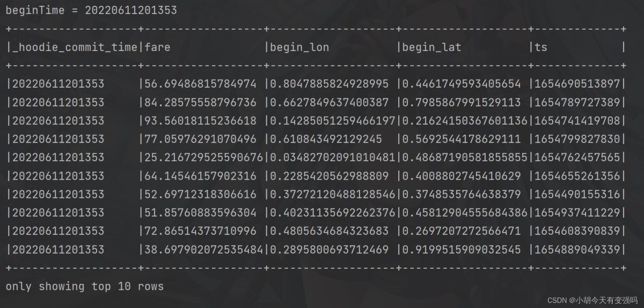Select the _hoodie_commit_time column header
This screenshot has height=308, width=644.
pyautogui.click(x=75, y=47)
